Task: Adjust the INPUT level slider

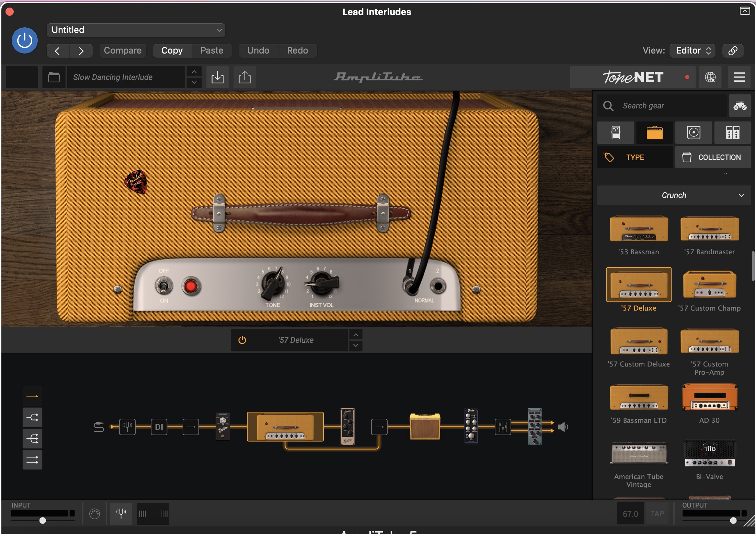Action: pos(43,520)
